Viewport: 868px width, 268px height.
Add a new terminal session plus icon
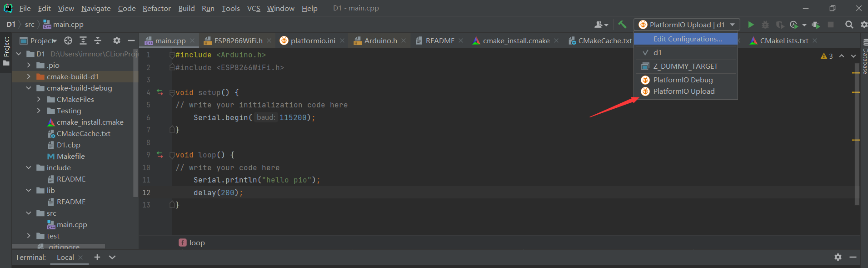[97, 257]
